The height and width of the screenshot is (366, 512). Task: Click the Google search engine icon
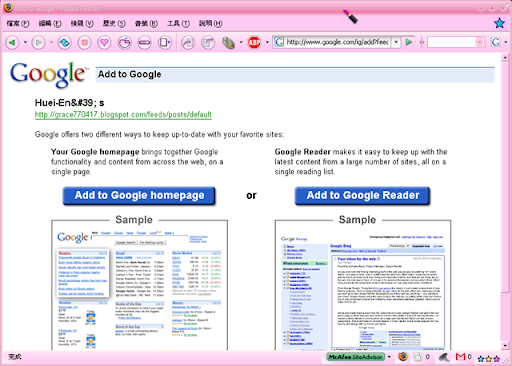tap(496, 42)
